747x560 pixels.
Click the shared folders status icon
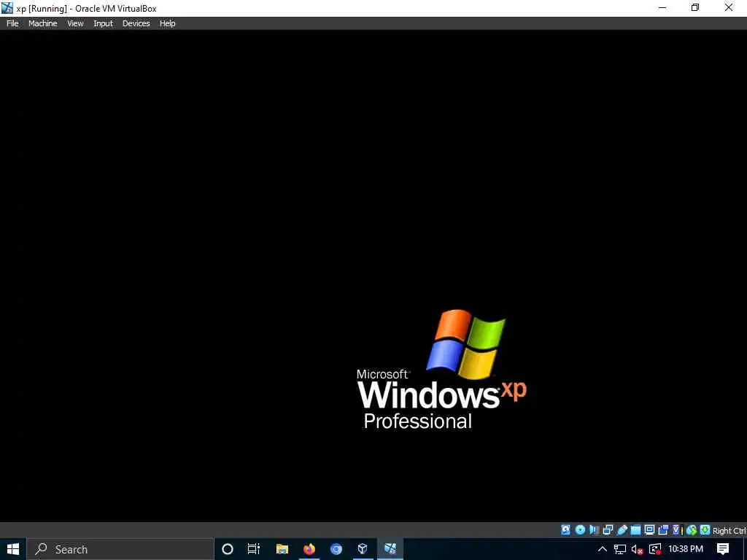pyautogui.click(x=635, y=530)
